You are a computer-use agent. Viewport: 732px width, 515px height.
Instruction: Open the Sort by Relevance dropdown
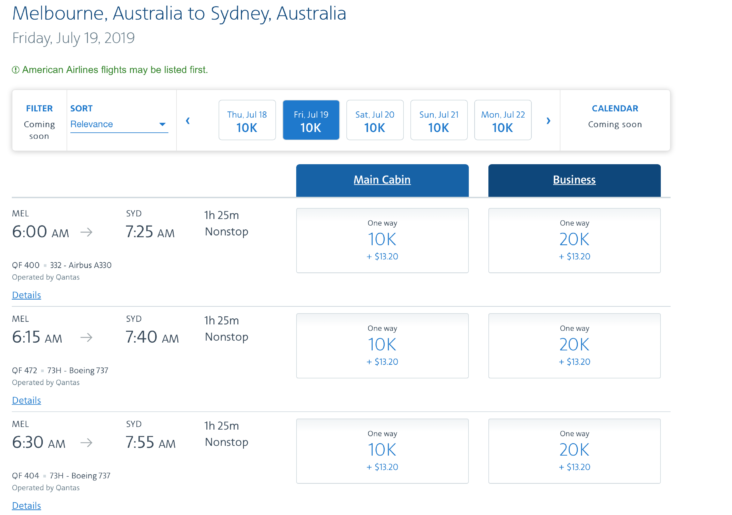(118, 124)
